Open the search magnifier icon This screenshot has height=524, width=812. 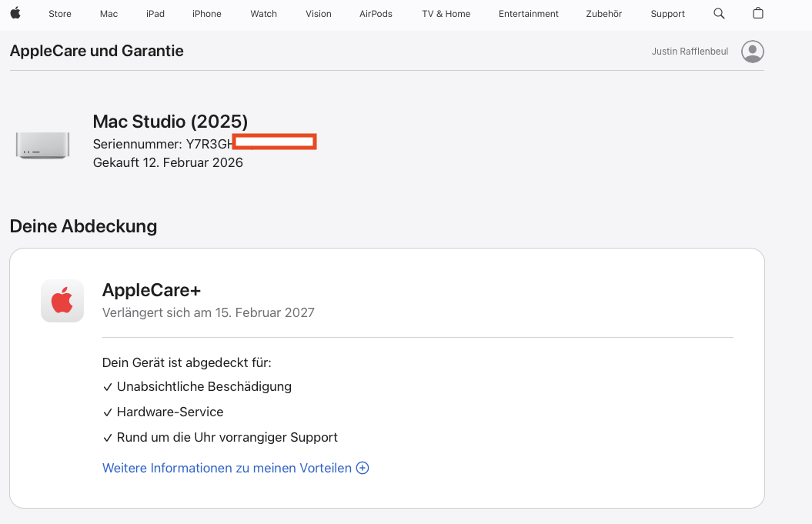719,13
